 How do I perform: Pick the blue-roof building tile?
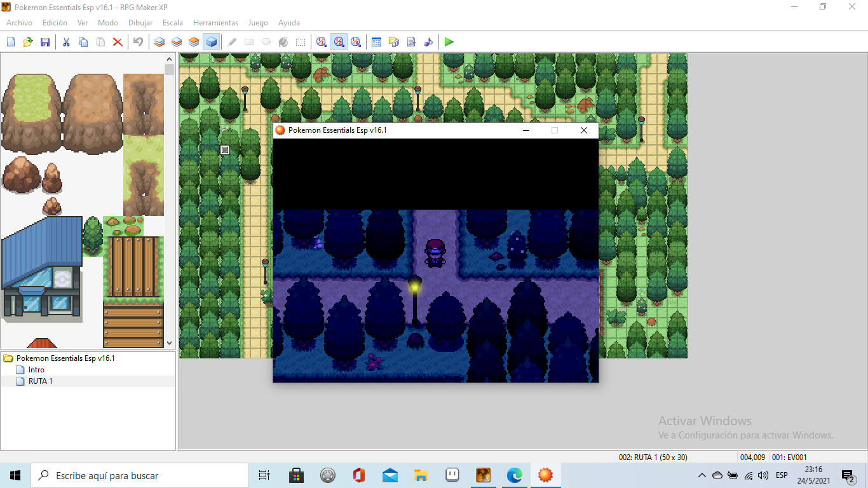pyautogui.click(x=42, y=267)
